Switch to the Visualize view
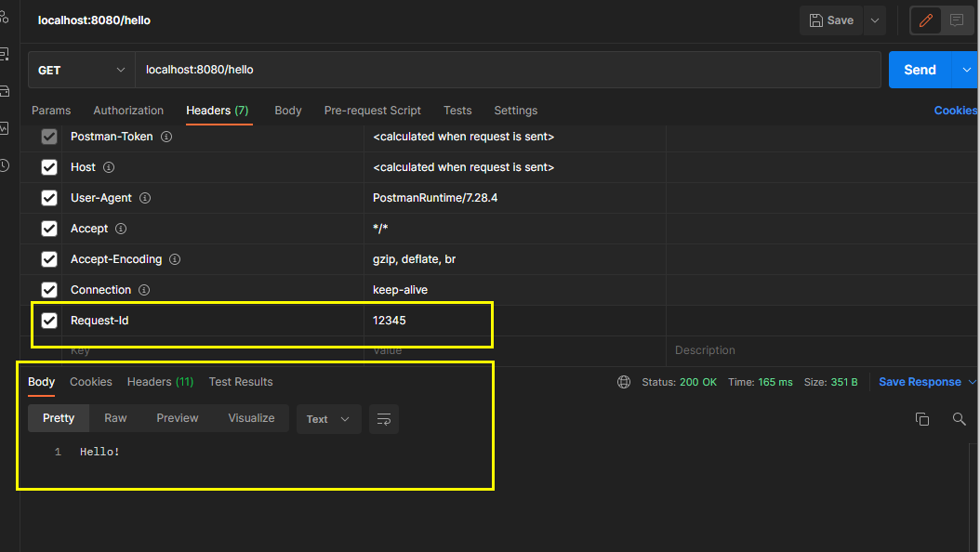 (251, 418)
